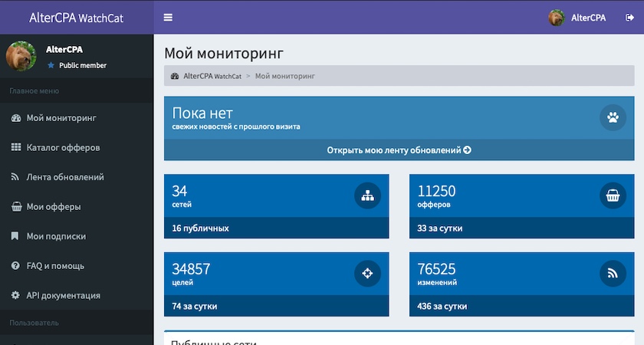Click the crosshair icon in целей card

367,274
